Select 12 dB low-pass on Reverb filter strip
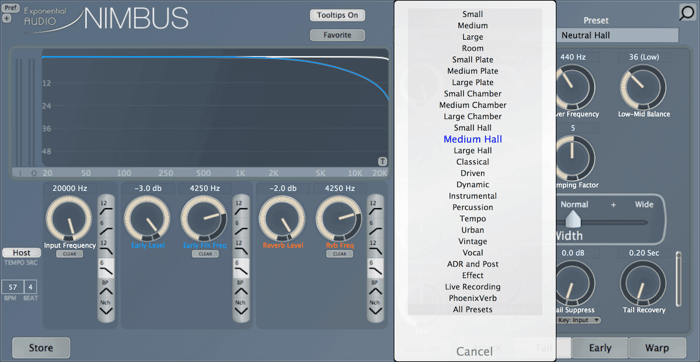This screenshot has width=700, height=362. (375, 248)
